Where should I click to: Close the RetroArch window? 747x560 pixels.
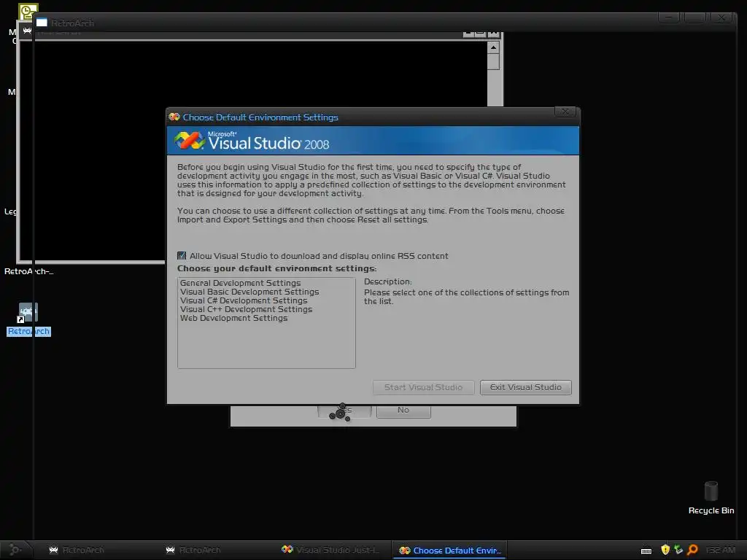(721, 18)
